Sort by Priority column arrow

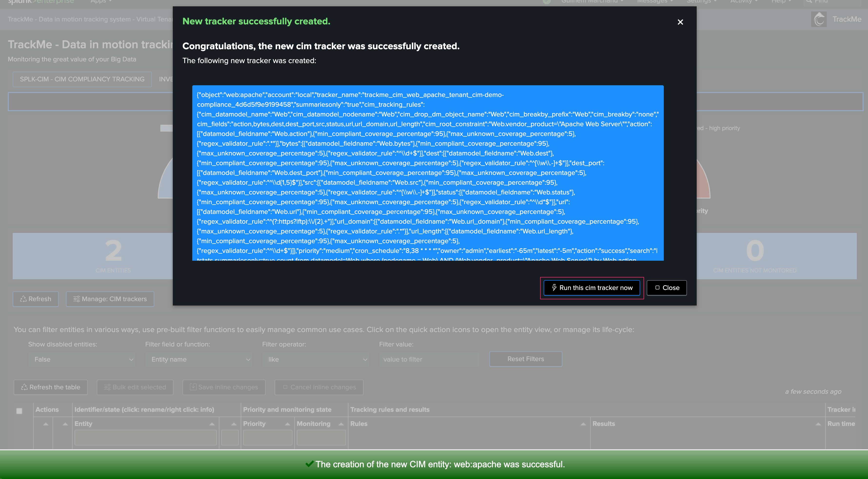coord(287,424)
